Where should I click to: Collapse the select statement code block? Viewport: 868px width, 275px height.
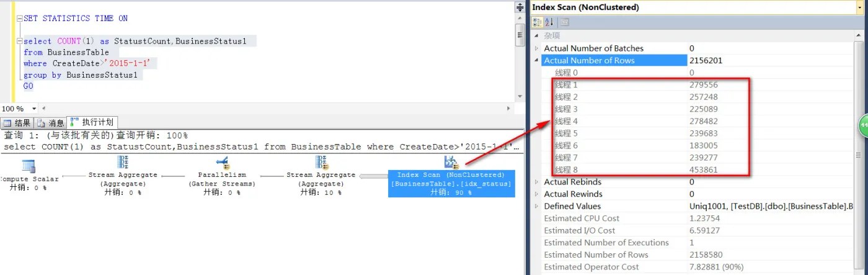20,42
